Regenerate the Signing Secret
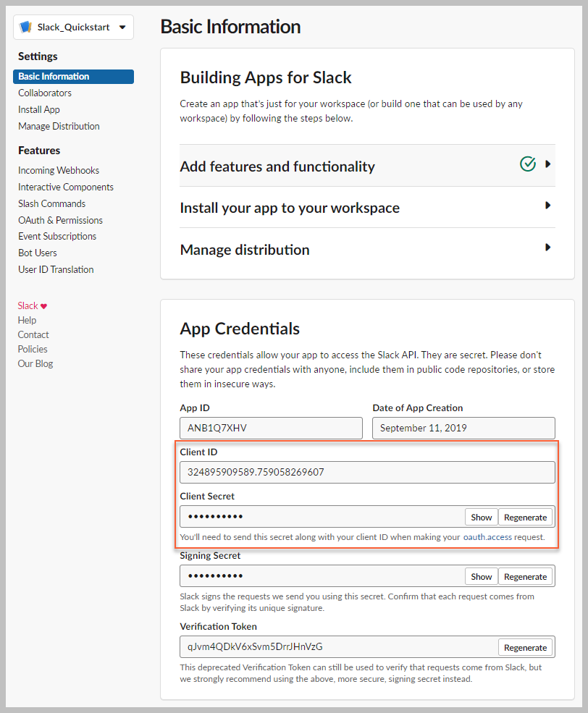 [x=525, y=577]
